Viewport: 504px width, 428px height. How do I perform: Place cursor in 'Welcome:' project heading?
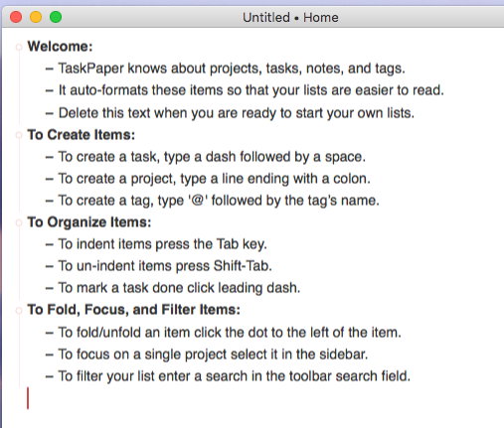60,47
